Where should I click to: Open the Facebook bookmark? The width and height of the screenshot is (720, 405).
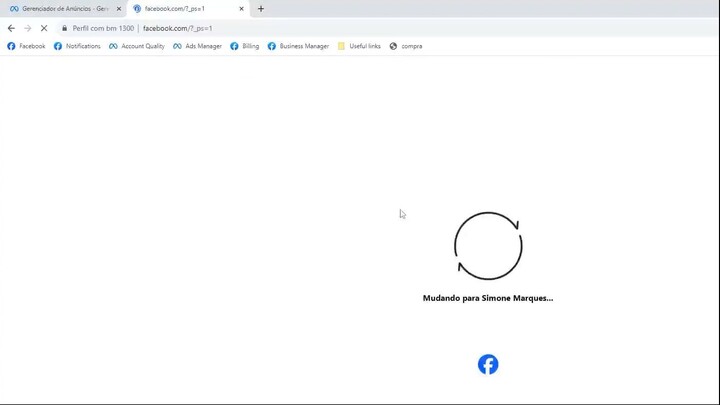coord(26,46)
